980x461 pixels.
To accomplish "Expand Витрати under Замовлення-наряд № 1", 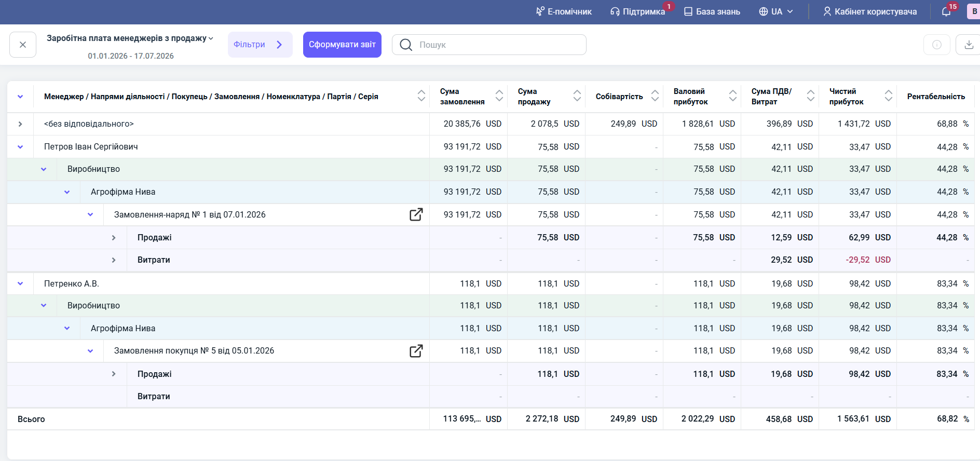I will (x=114, y=260).
